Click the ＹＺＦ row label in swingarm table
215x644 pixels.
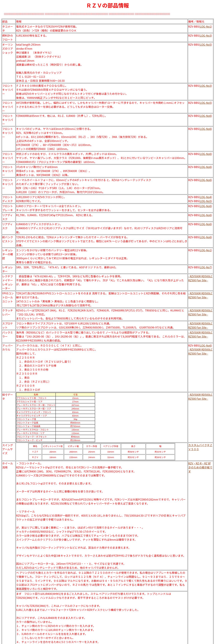click(35, 452)
